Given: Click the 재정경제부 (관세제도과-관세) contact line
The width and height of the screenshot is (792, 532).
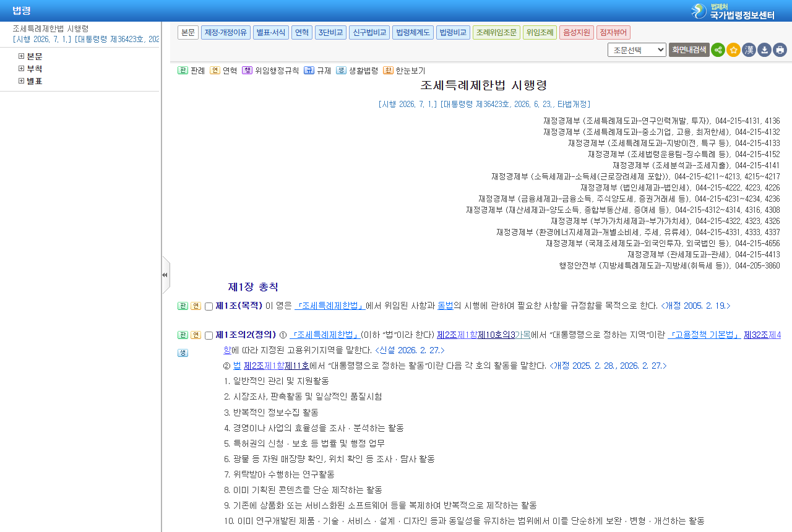Looking at the screenshot, I should [704, 254].
